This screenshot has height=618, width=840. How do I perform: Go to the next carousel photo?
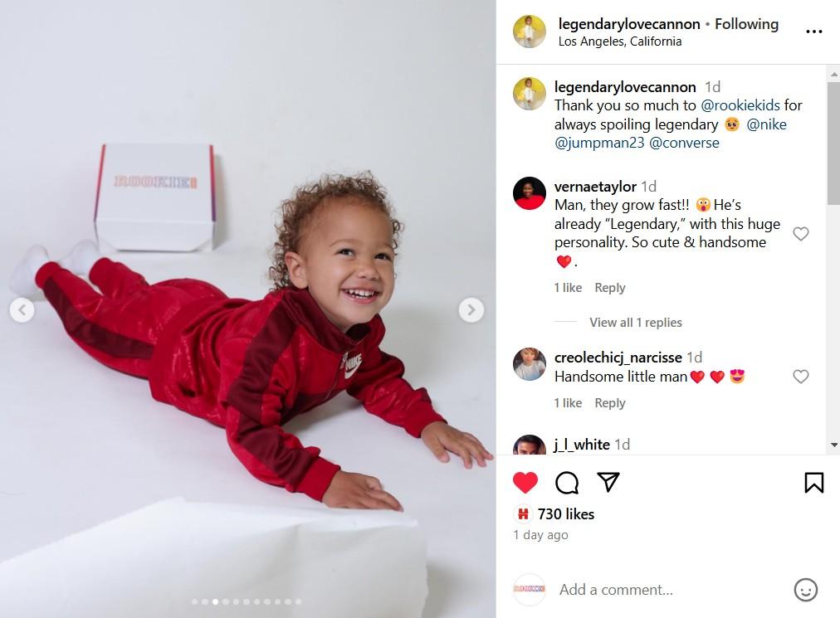coord(471,309)
